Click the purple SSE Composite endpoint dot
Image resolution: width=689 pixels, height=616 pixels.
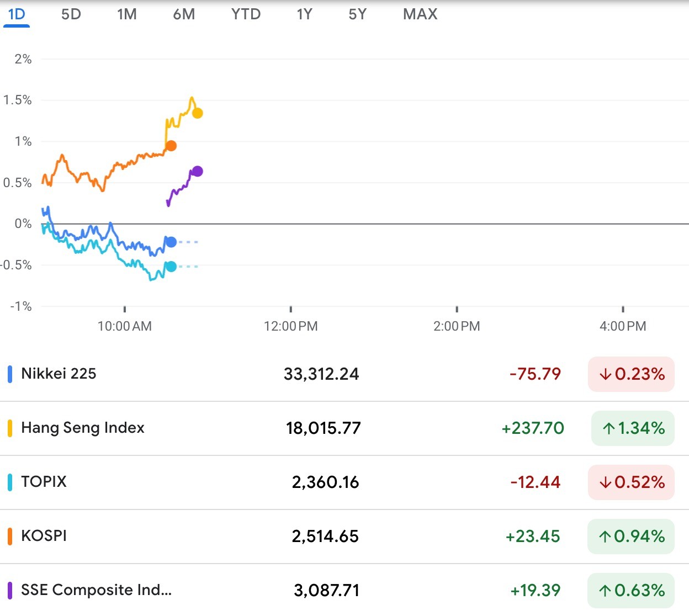pyautogui.click(x=198, y=171)
